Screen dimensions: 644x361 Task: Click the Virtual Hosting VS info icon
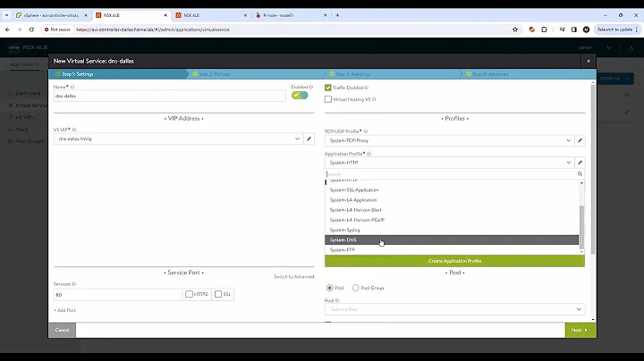374,99
